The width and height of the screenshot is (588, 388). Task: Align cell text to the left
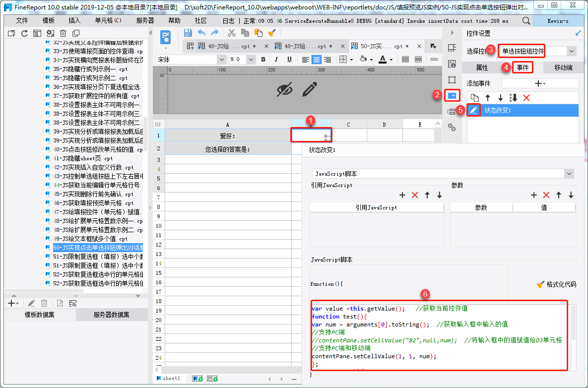pos(306,60)
